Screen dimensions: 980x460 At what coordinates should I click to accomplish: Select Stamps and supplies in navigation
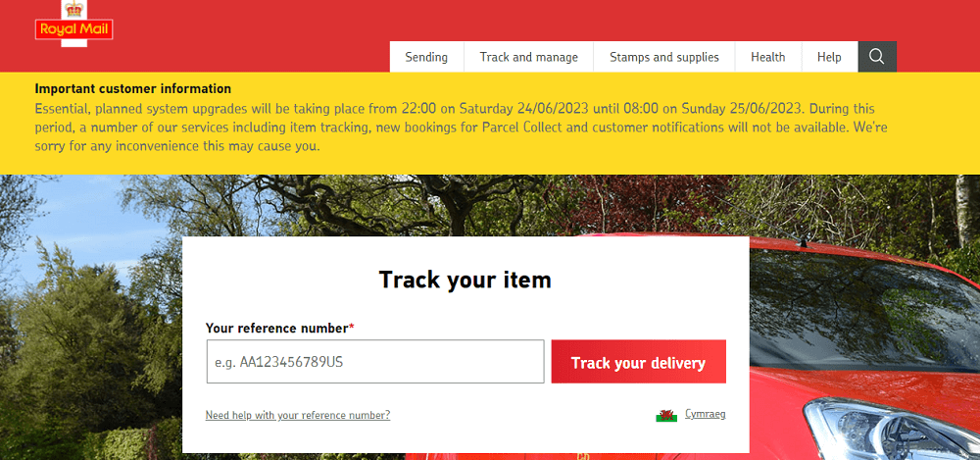[664, 57]
